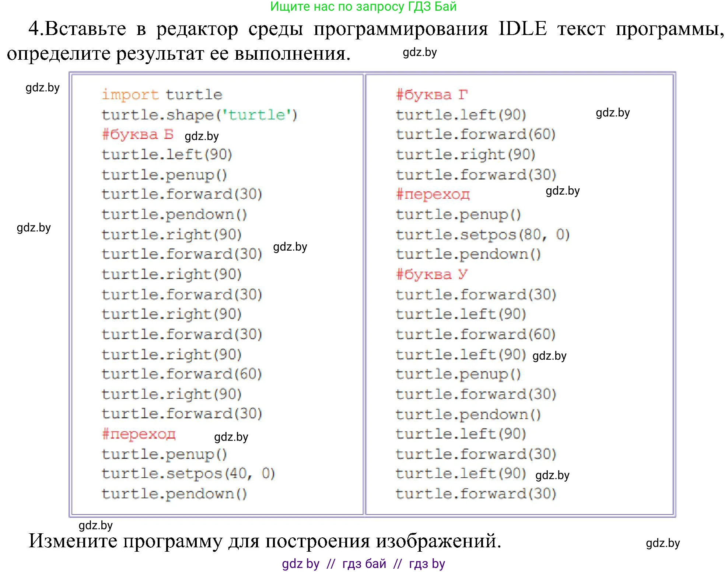Click the gdz.by watermark in bottom-right corner
Image resolution: width=728 pixels, height=572 pixels.
pyautogui.click(x=662, y=543)
